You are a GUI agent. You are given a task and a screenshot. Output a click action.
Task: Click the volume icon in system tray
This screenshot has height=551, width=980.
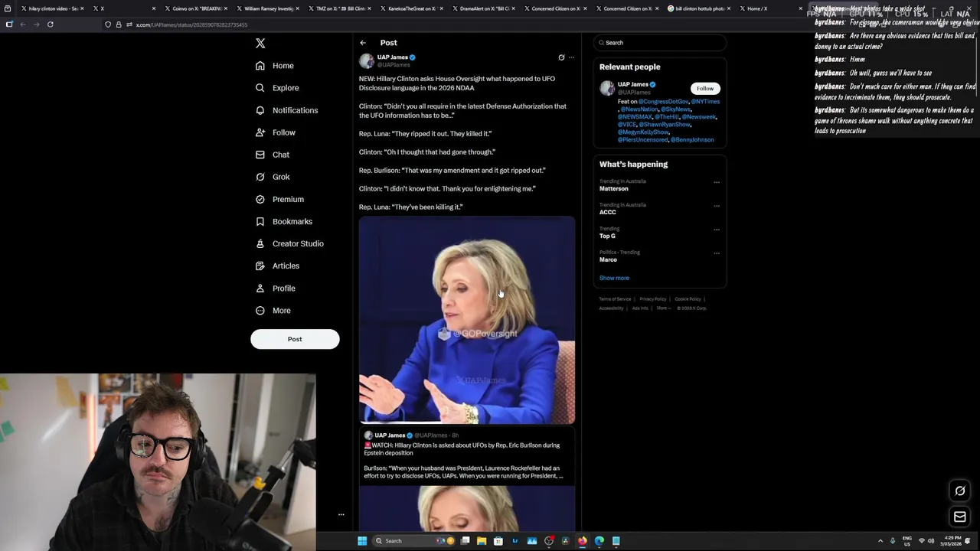[x=931, y=541]
